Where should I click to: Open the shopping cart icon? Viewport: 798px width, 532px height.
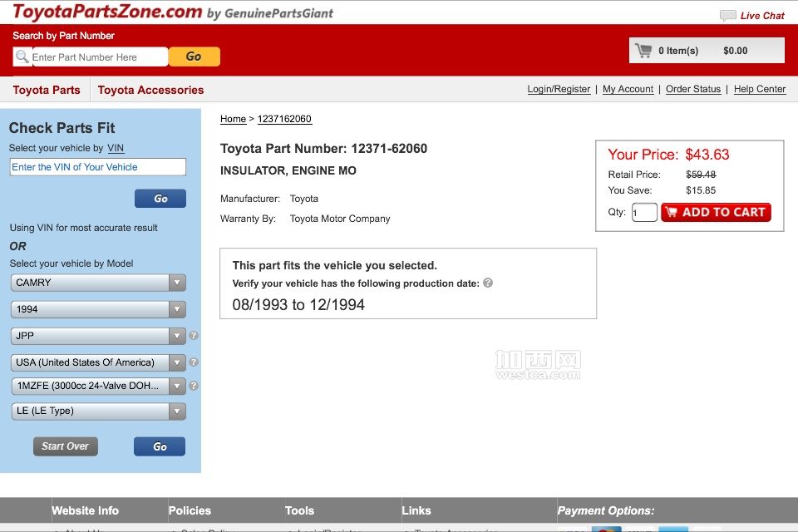643,51
